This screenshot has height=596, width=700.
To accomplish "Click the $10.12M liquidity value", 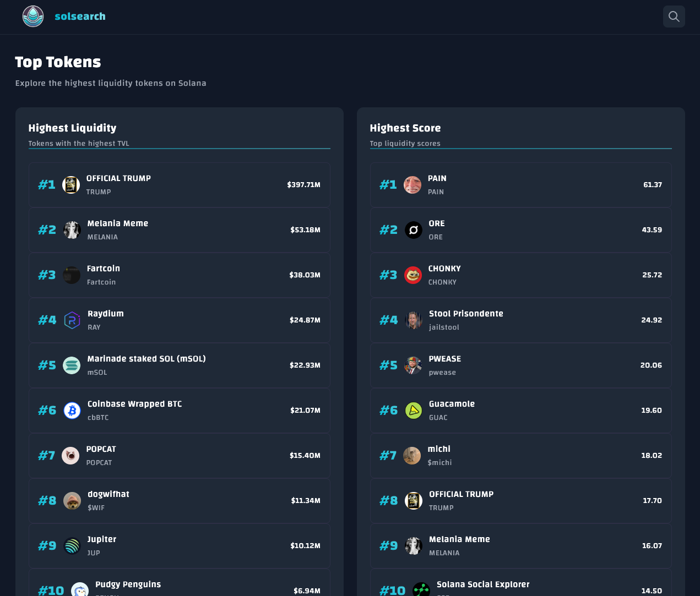I will point(306,546).
